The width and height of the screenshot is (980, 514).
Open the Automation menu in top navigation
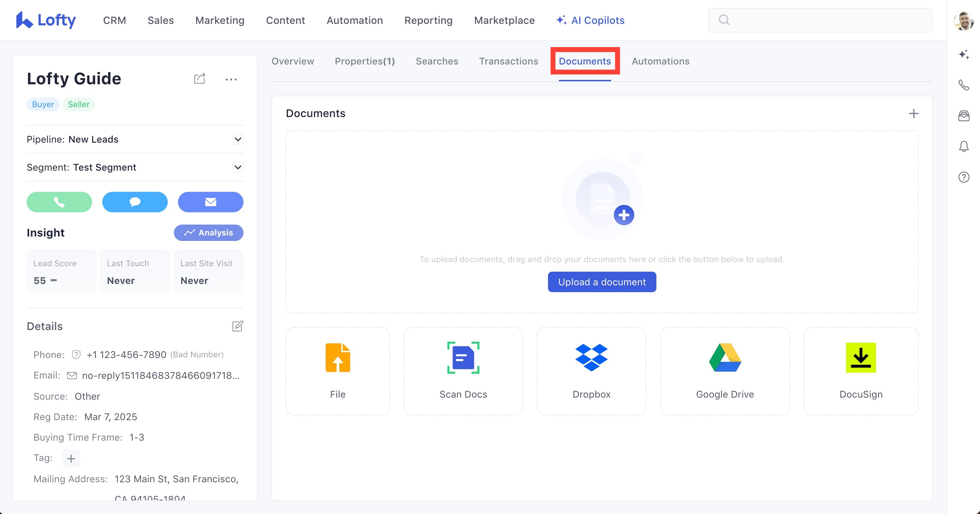click(355, 20)
